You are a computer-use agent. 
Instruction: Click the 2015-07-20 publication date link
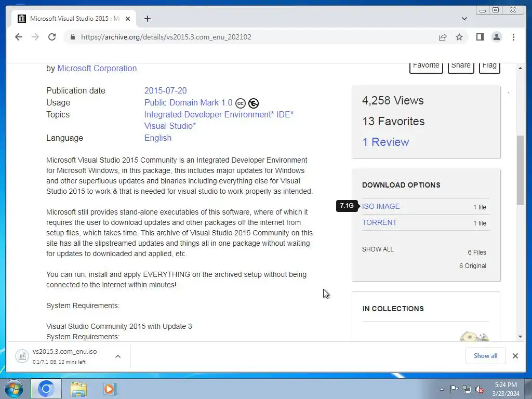pyautogui.click(x=166, y=90)
